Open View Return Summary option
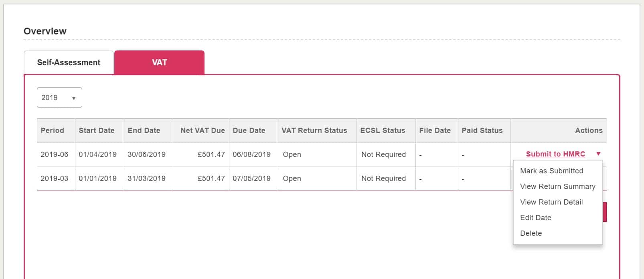This screenshot has width=644, height=279. (x=557, y=187)
